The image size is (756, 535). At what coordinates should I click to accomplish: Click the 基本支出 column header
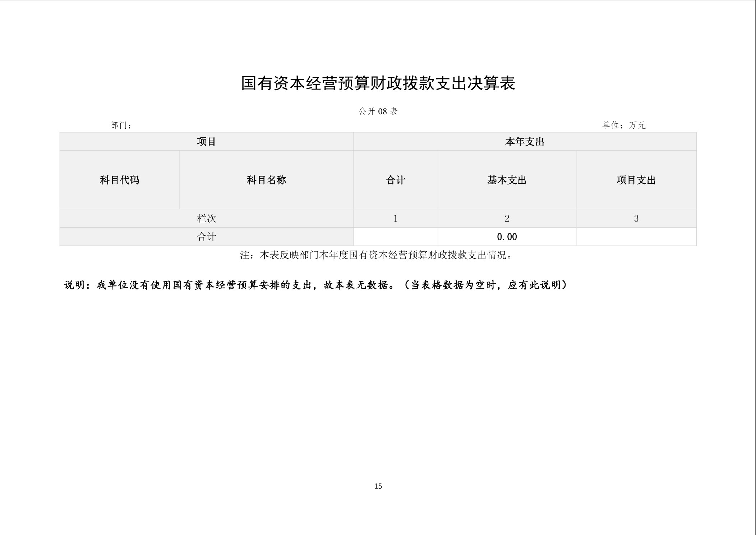(507, 180)
